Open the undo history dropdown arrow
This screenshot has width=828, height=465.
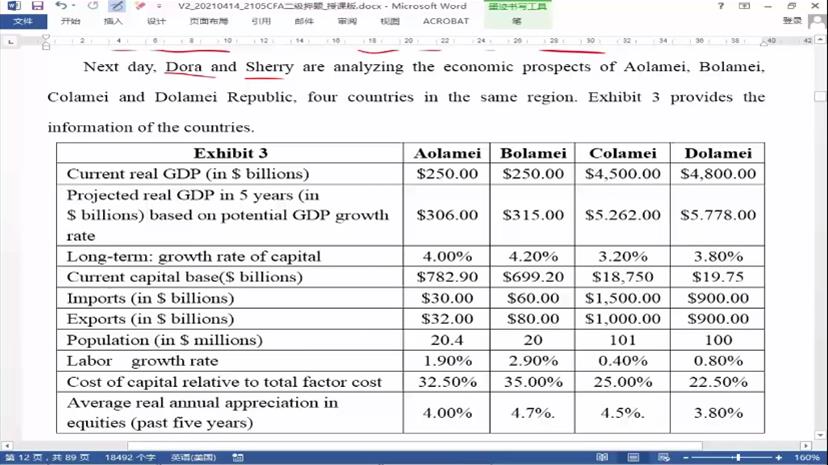pos(73,6)
